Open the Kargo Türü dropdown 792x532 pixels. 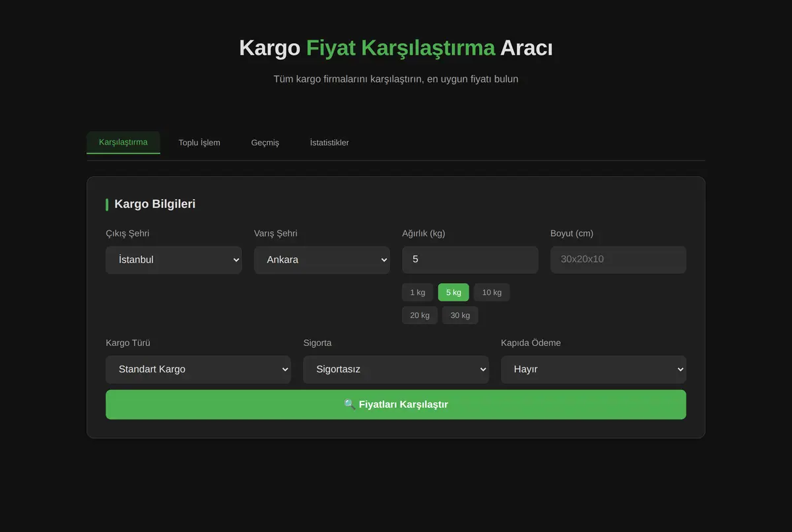[x=198, y=370]
